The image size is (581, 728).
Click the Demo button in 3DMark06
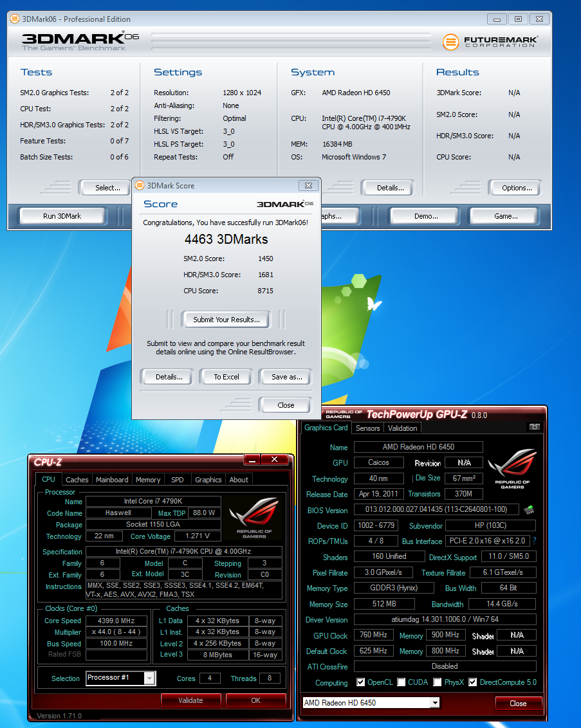point(426,216)
